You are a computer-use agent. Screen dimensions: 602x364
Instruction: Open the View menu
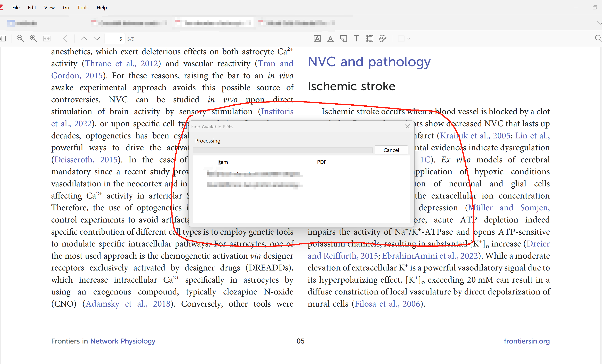[49, 8]
